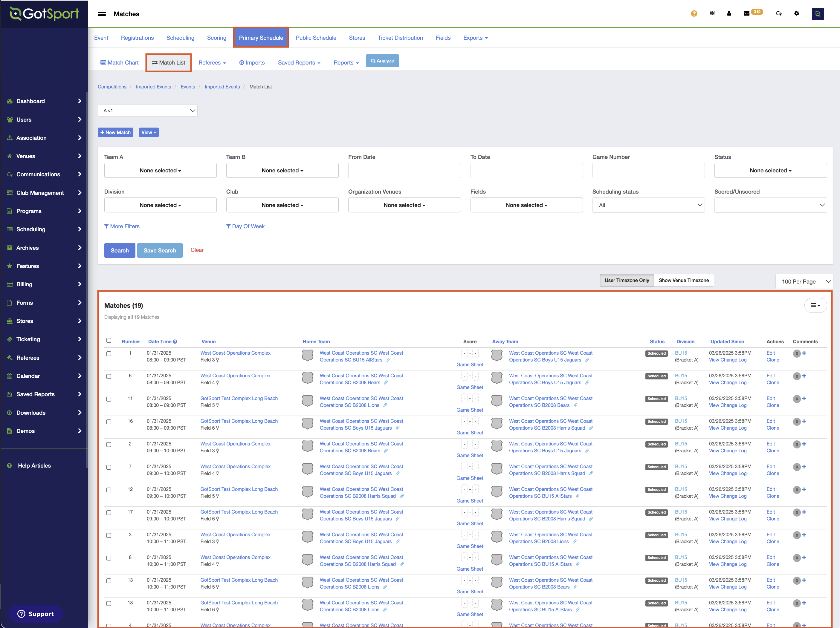Open the chat bubbles icon in header
This screenshot has height=628, width=840.
coord(778,13)
